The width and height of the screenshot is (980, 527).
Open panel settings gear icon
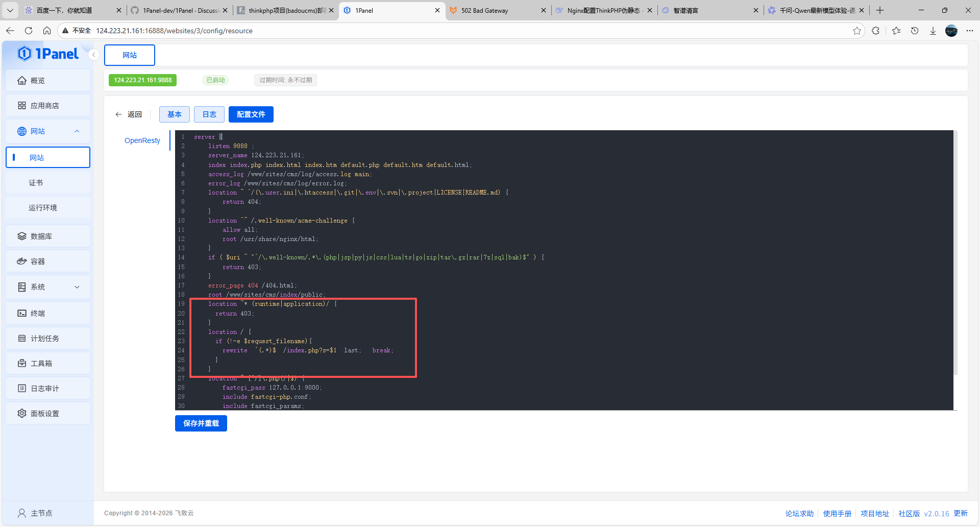22,414
